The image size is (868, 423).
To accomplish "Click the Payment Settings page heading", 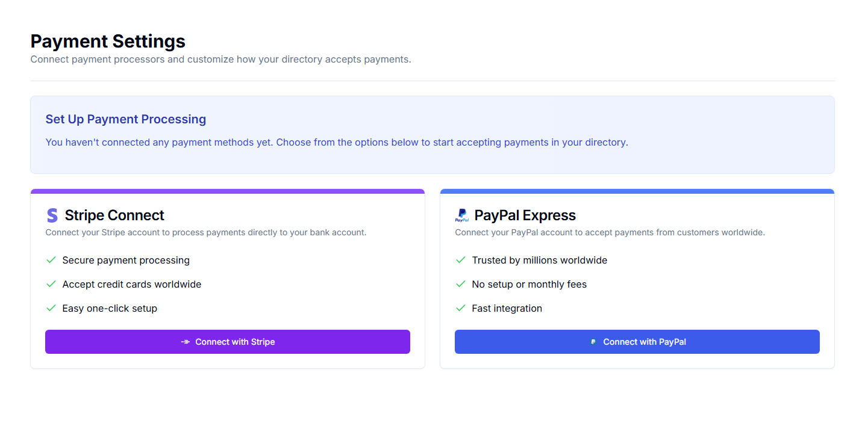I will [108, 41].
